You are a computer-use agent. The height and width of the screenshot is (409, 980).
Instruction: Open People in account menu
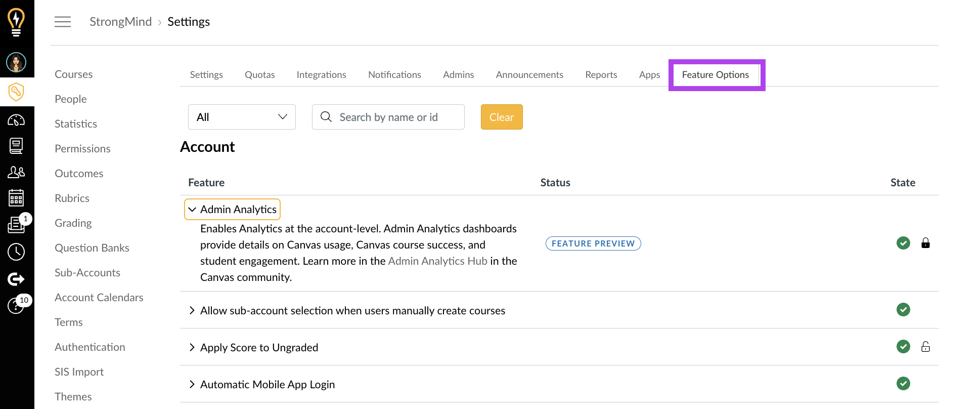pyautogui.click(x=71, y=99)
